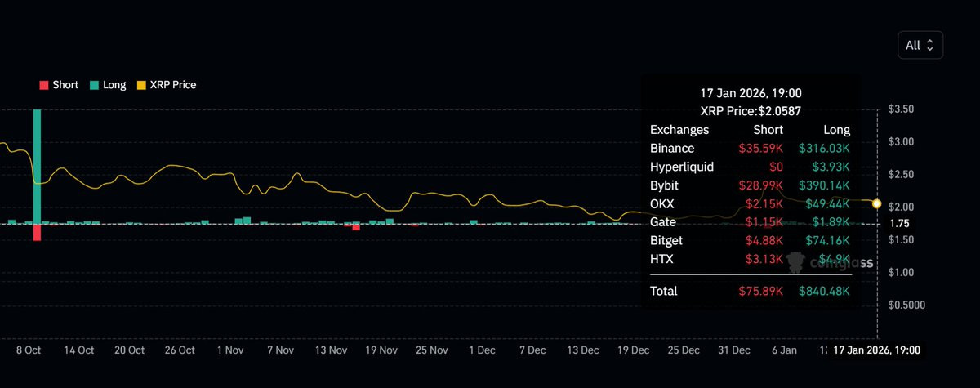Click the 19 Nov date axis label

[x=381, y=350]
